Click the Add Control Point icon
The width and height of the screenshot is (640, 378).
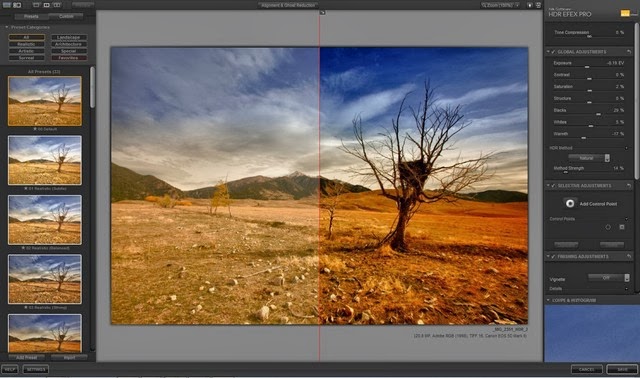tap(570, 203)
